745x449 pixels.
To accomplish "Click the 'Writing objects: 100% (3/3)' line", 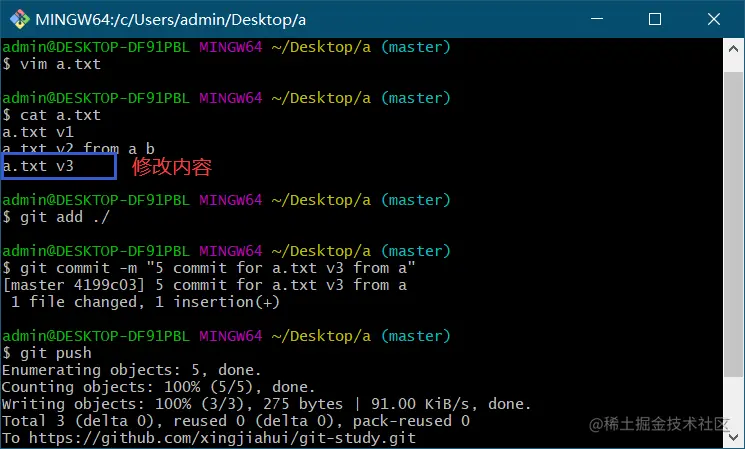I will click(x=267, y=404).
